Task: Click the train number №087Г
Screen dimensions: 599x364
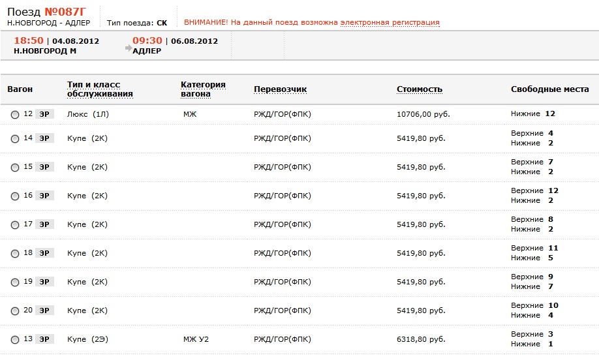Action: click(x=65, y=10)
